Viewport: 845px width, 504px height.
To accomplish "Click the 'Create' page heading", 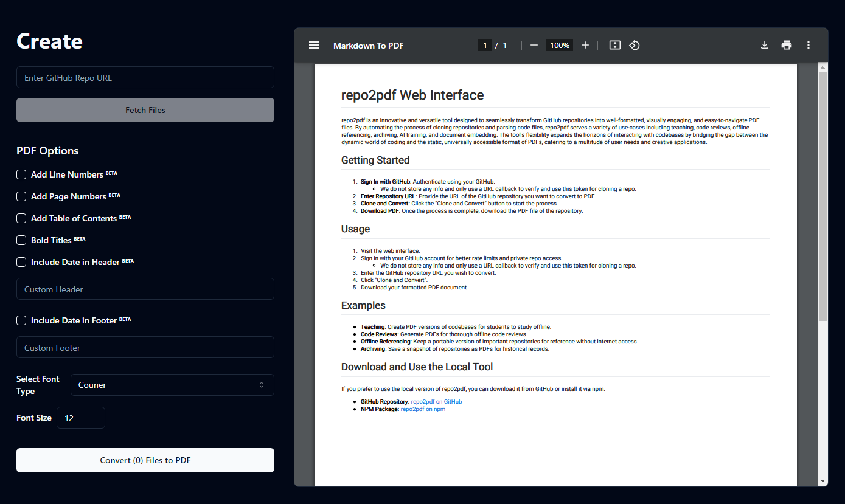I will point(49,41).
